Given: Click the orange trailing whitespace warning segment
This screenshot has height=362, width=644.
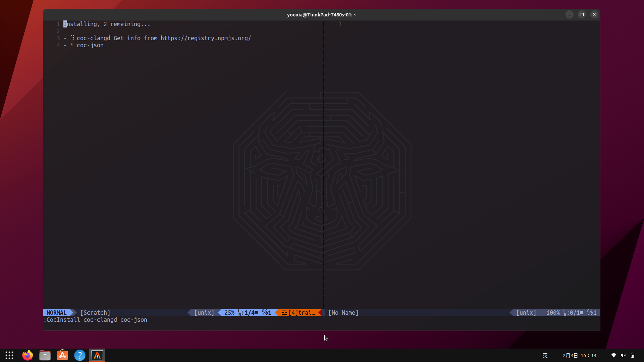Looking at the screenshot, I should [x=298, y=312].
